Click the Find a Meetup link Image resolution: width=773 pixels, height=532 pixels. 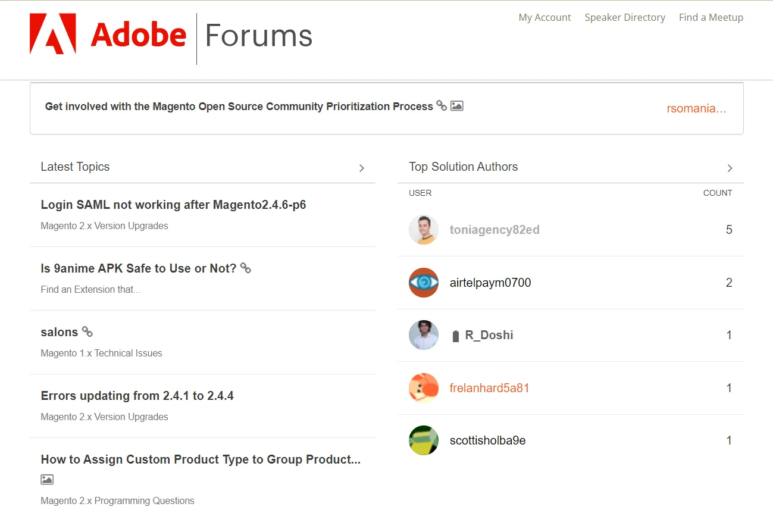pos(711,17)
